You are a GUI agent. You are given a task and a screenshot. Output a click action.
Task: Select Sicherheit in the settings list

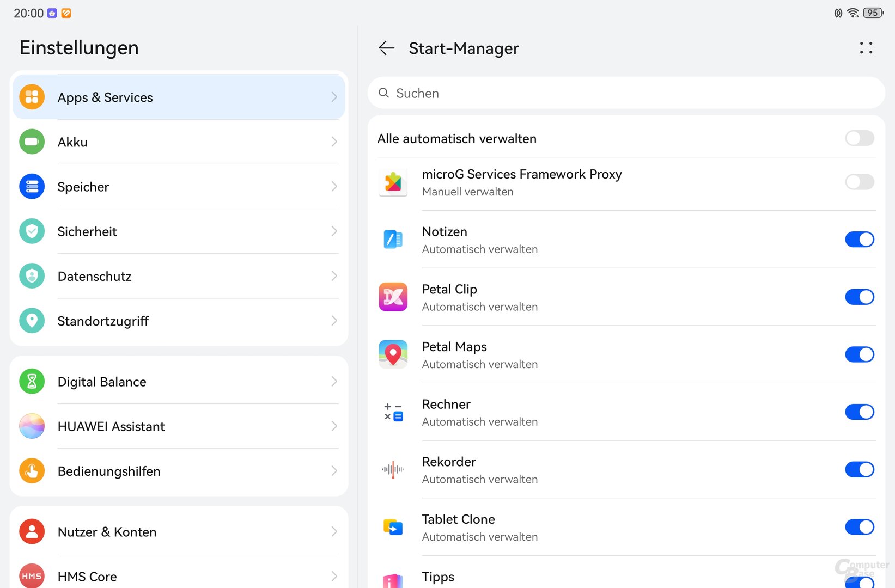pos(179,231)
